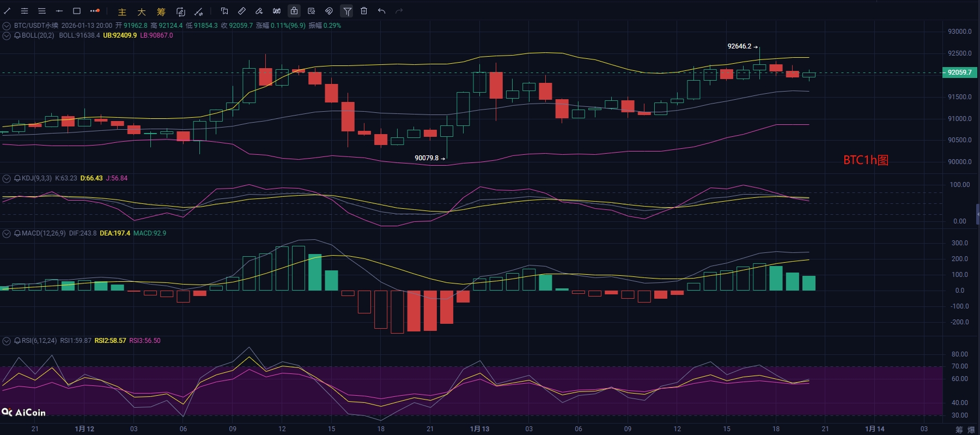This screenshot has height=435, width=980.
Task: Click the BOLL indicator alert bell
Action: point(17,35)
